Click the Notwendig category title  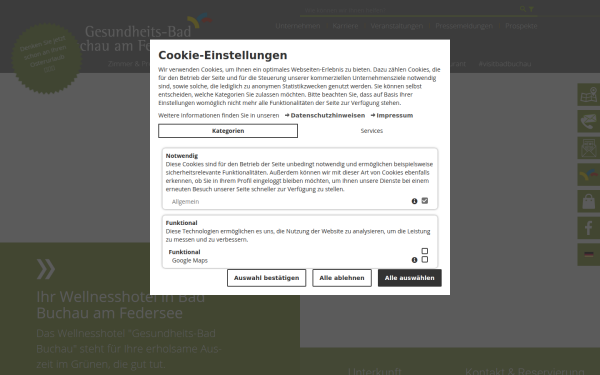(x=182, y=156)
